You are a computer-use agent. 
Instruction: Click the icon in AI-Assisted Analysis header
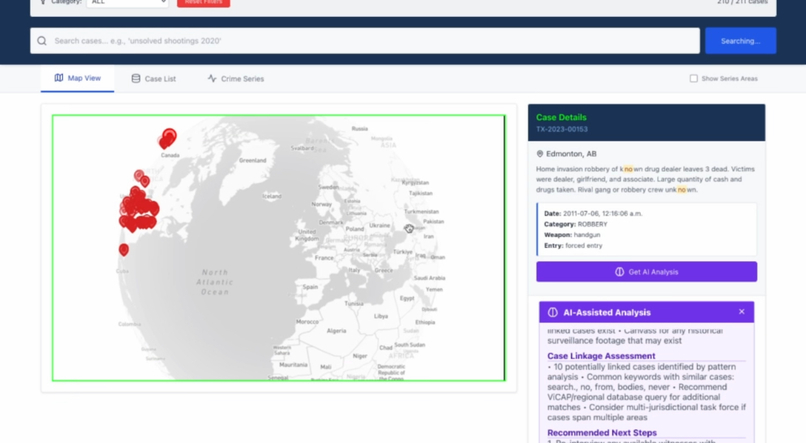tap(553, 312)
